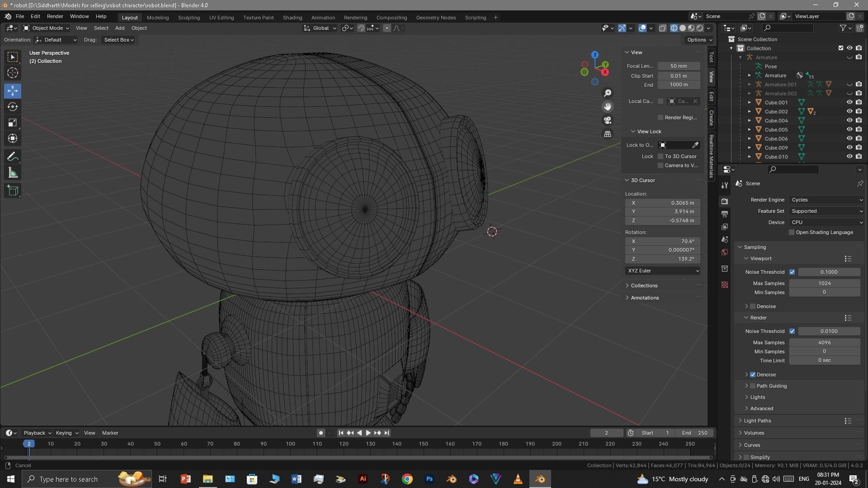Enable Path Guiding checkbox
The image size is (868, 488).
pos(753,386)
